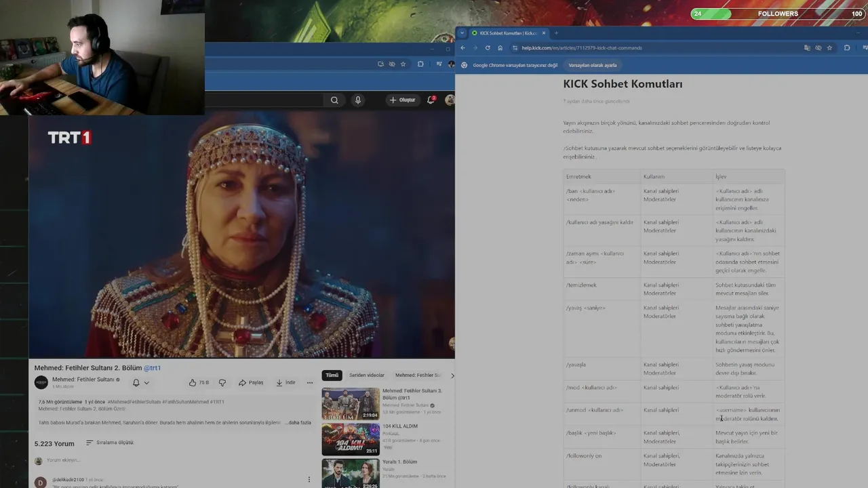The width and height of the screenshot is (868, 488).
Task: Bookmark the Kick help page with star
Action: (829, 48)
